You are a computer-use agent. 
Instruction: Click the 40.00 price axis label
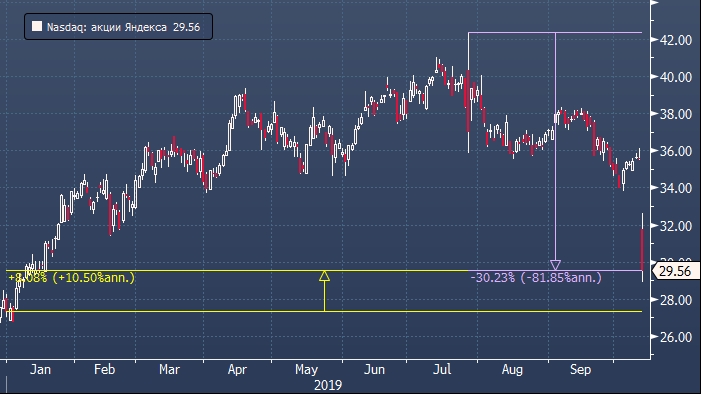pyautogui.click(x=675, y=77)
